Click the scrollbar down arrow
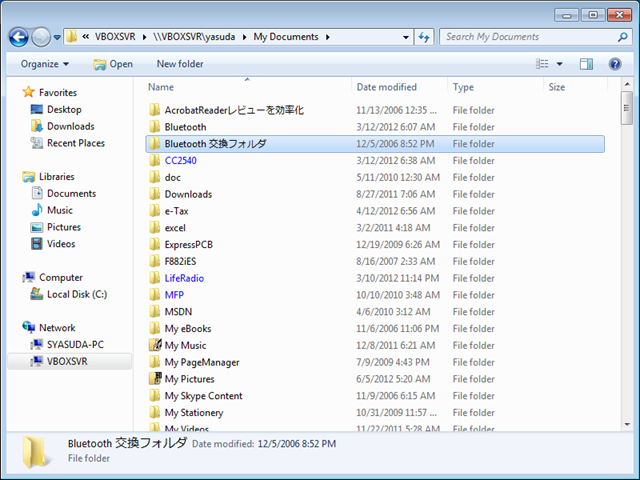The width and height of the screenshot is (640, 480). pyautogui.click(x=627, y=424)
